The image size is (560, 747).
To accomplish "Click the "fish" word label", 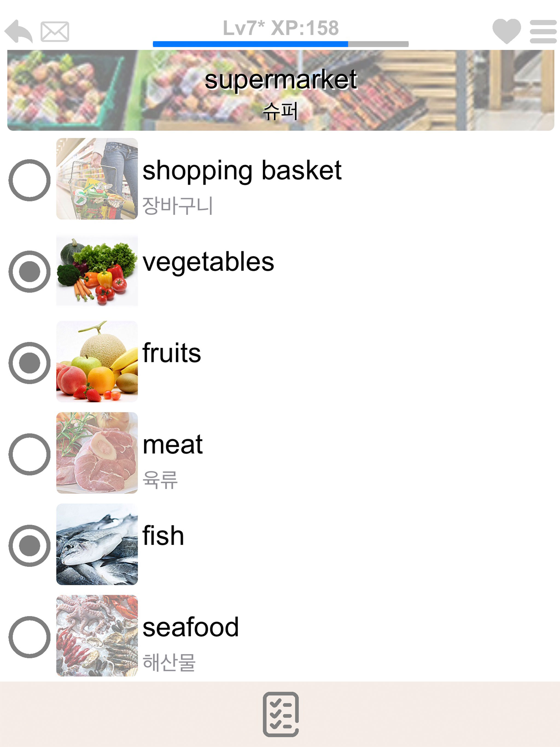I will coord(163,536).
